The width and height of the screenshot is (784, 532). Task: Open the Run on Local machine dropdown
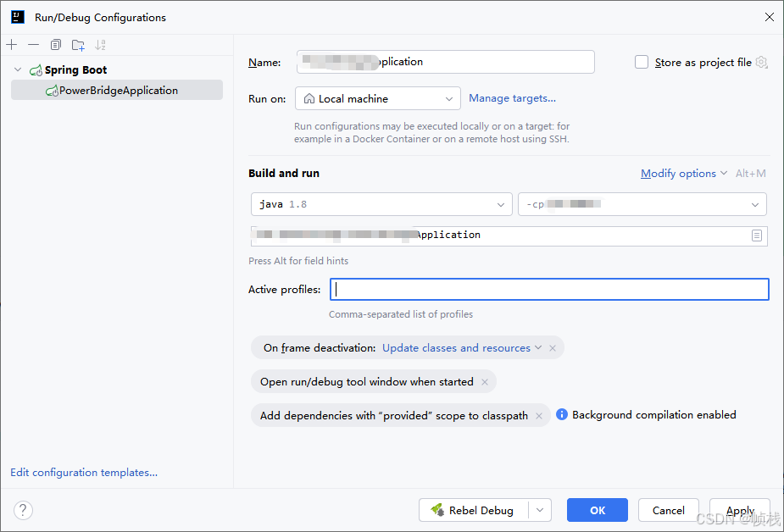point(377,98)
